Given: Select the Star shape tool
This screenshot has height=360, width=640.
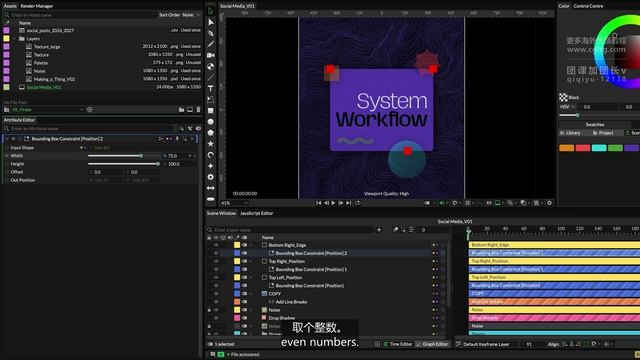Looking at the screenshot, I should click(211, 144).
